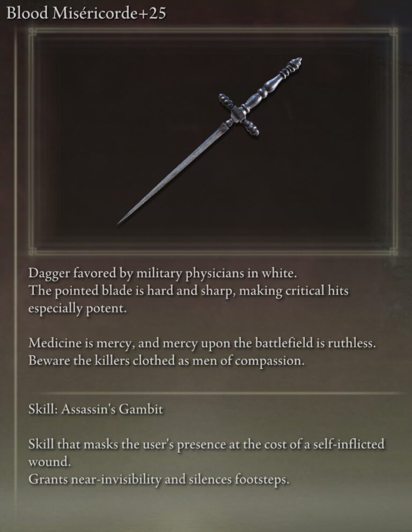Click the dagger's pommel tip
The width and height of the screenshot is (412, 532).
pos(297,62)
